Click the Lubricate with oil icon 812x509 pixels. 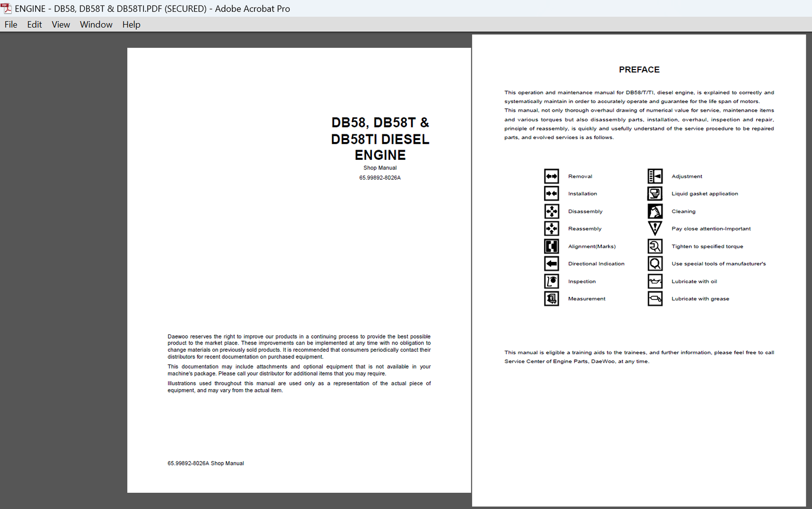click(x=655, y=281)
